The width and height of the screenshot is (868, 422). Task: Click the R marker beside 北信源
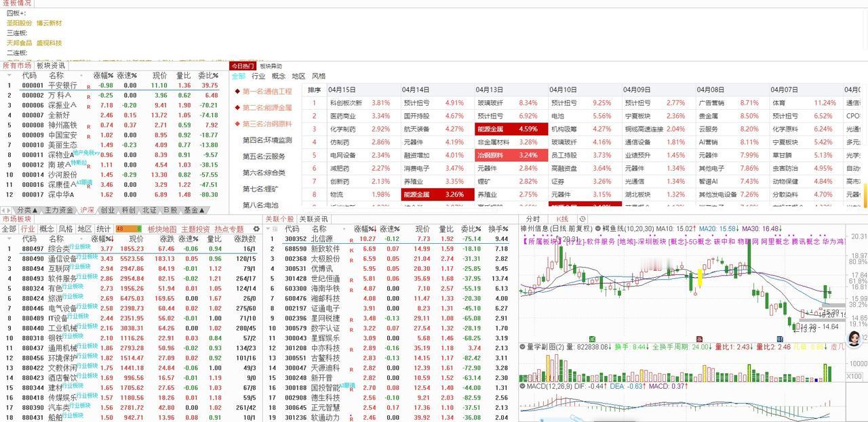point(351,240)
